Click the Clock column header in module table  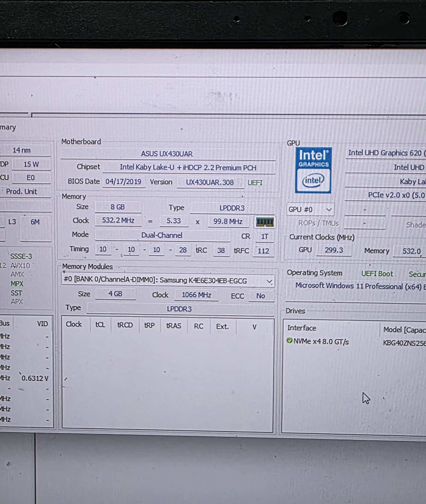click(74, 324)
